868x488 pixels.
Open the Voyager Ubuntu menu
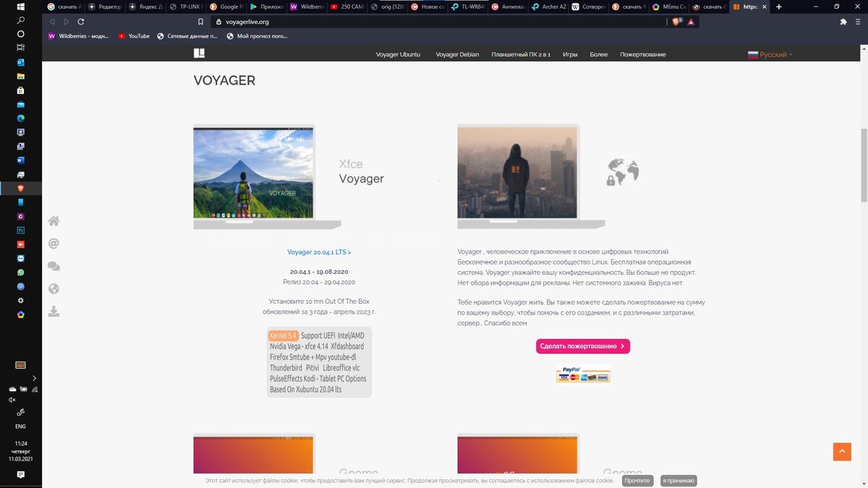tap(398, 54)
